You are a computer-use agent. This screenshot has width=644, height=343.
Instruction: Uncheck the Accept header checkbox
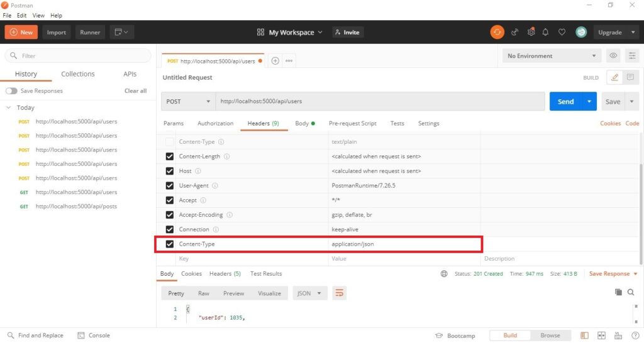169,200
